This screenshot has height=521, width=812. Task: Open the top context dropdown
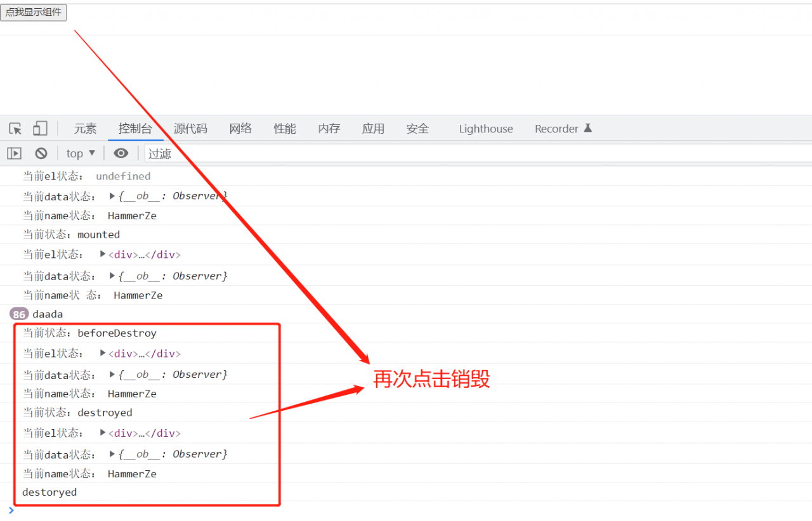81,153
